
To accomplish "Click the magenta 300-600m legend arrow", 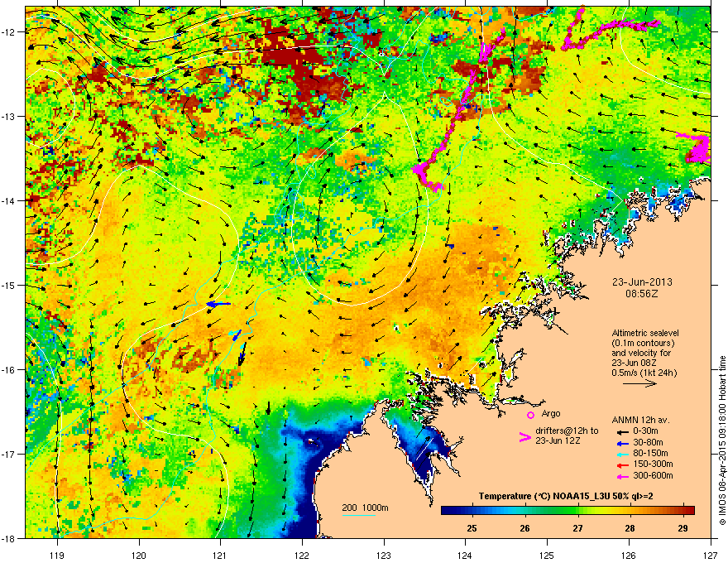I will [x=623, y=477].
